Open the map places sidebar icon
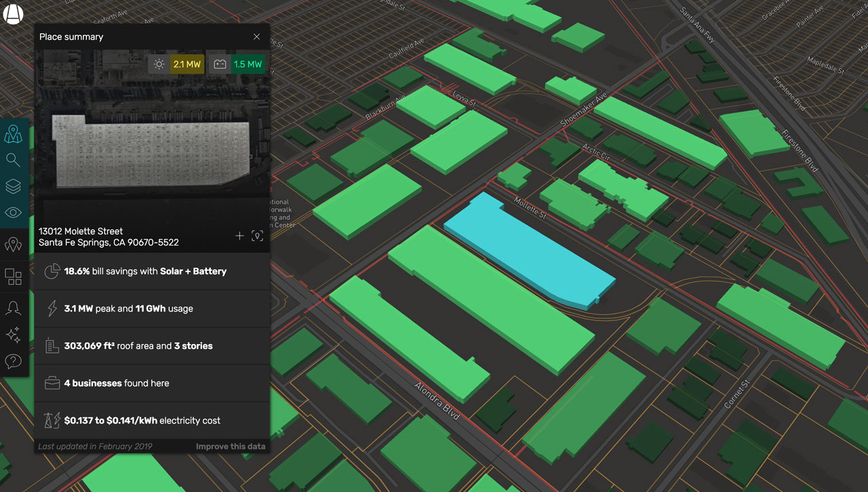Viewport: 868px width, 492px height. tap(13, 134)
